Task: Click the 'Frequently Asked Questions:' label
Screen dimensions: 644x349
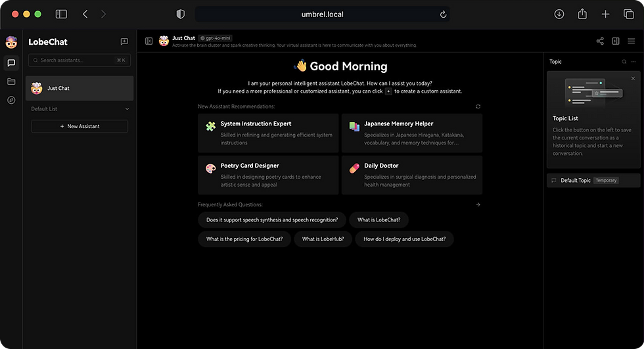Action: pos(230,204)
